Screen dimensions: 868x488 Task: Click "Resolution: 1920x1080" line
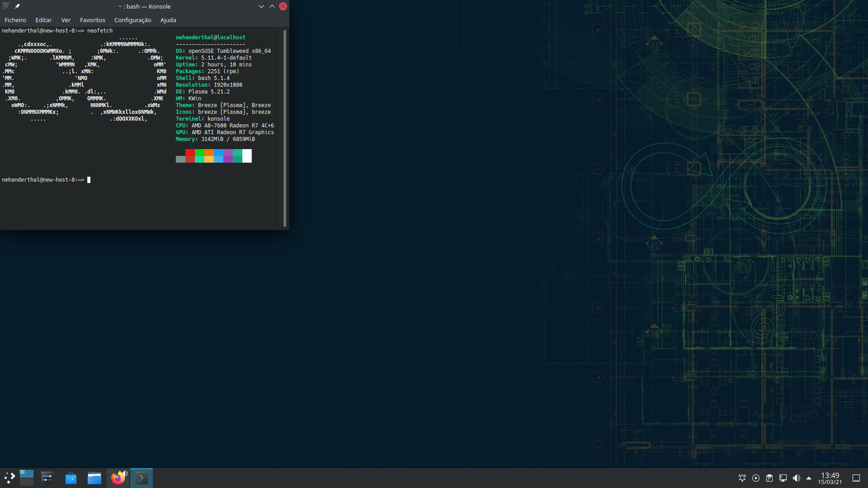point(209,85)
